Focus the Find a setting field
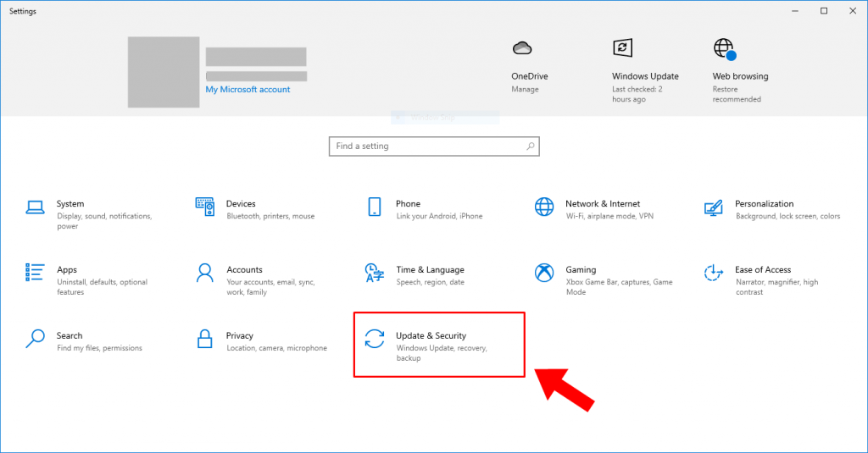The height and width of the screenshot is (453, 868). coord(434,146)
